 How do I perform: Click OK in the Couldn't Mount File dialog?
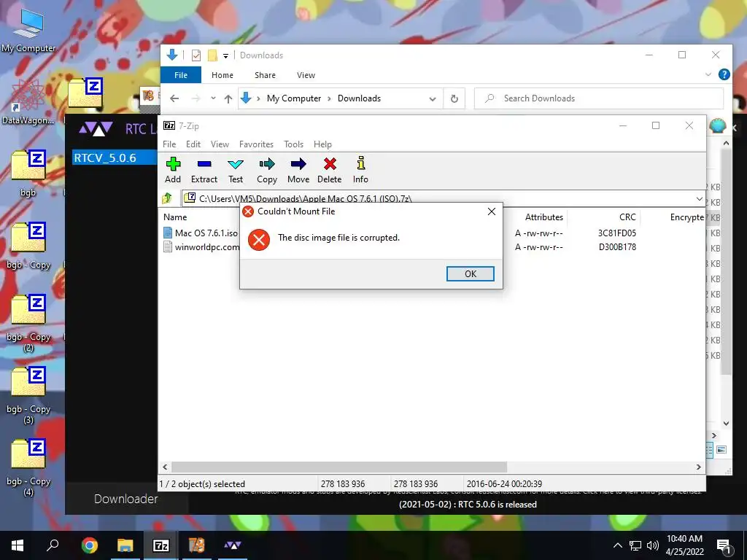click(471, 274)
